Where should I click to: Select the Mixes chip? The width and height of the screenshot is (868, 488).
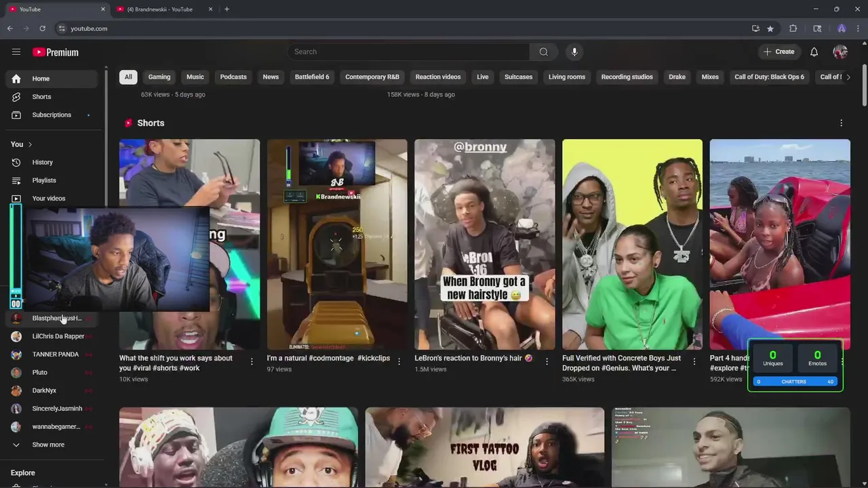(710, 77)
